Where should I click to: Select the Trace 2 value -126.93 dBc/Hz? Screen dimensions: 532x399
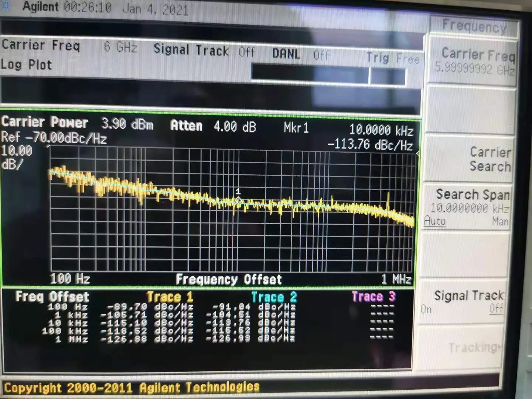251,339
